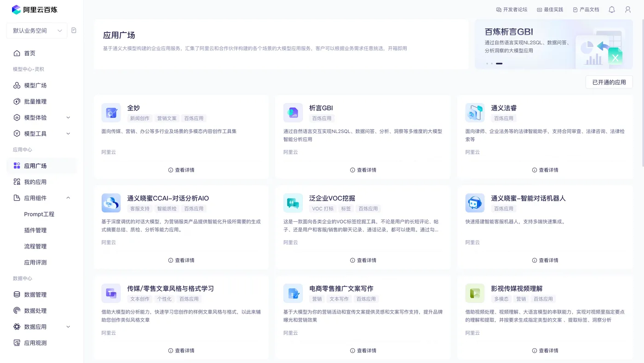Expand the 模型体验 menu chevron
The width and height of the screenshot is (644, 363).
(x=68, y=118)
